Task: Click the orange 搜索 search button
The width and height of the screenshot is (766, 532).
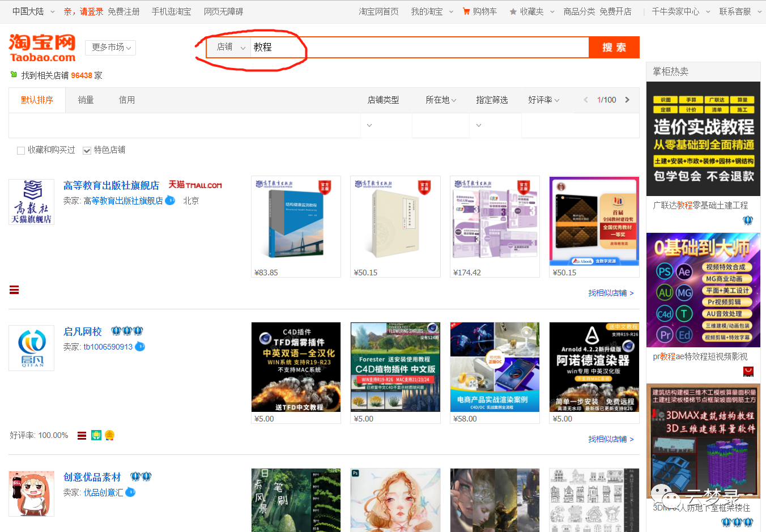Action: (614, 48)
